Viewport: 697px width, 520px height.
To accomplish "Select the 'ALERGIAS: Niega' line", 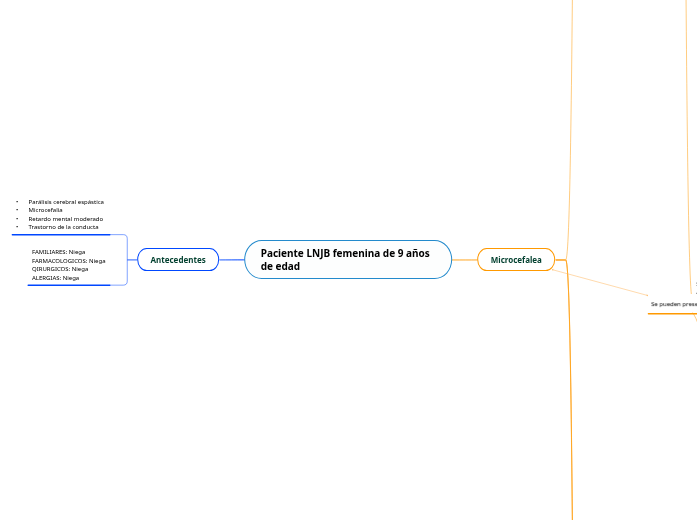I will tap(55, 277).
